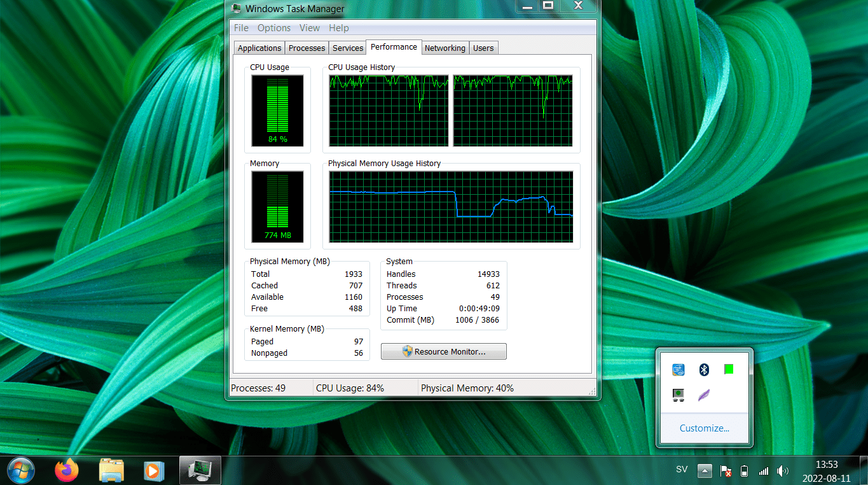Click the Commit value 1006 / 3866

(478, 320)
